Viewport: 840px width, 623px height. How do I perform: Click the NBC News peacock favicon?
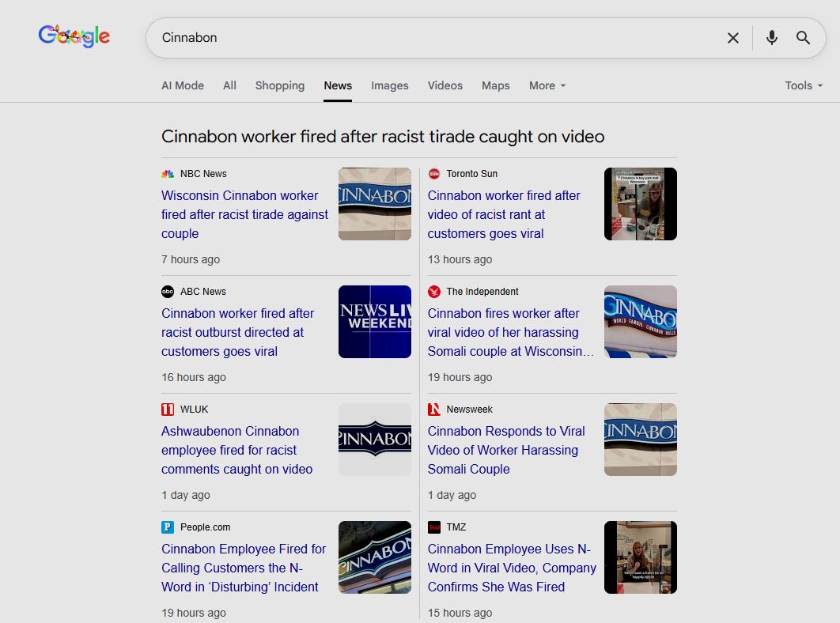click(168, 174)
